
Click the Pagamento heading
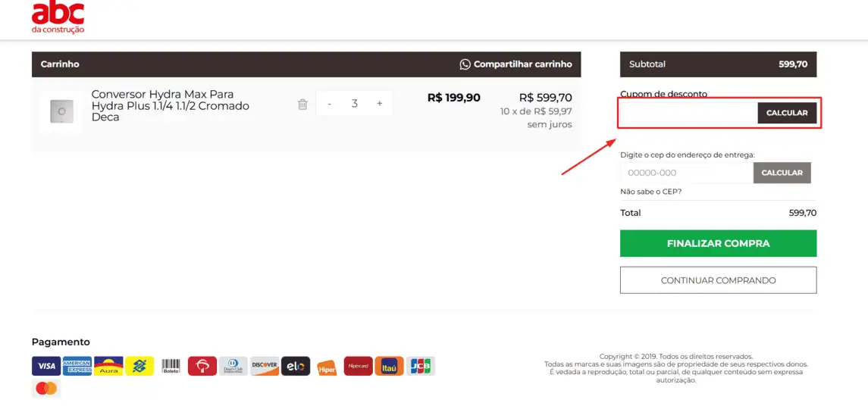tap(61, 342)
